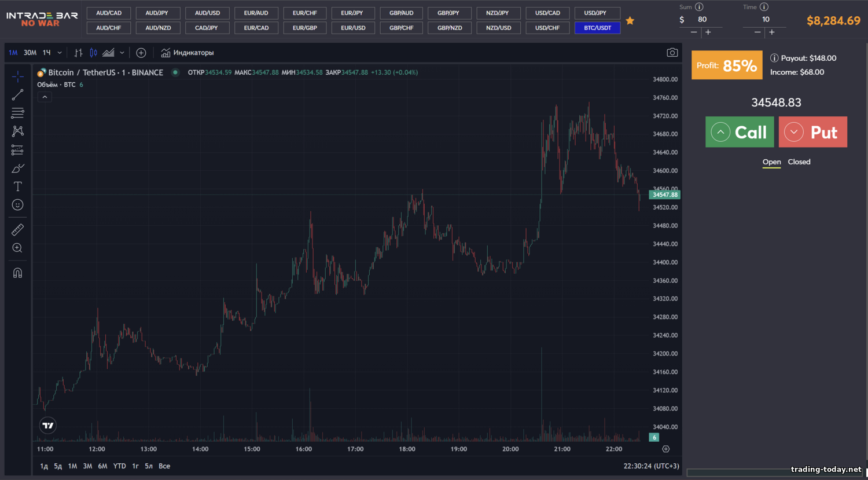Take a chart snapshot with camera icon
This screenshot has width=868, height=480.
coord(672,53)
